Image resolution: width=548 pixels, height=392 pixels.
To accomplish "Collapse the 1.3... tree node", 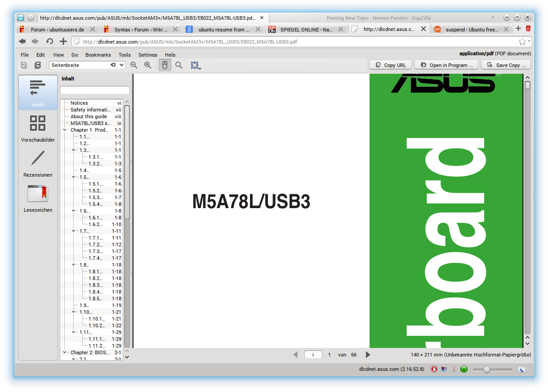I will (74, 150).
